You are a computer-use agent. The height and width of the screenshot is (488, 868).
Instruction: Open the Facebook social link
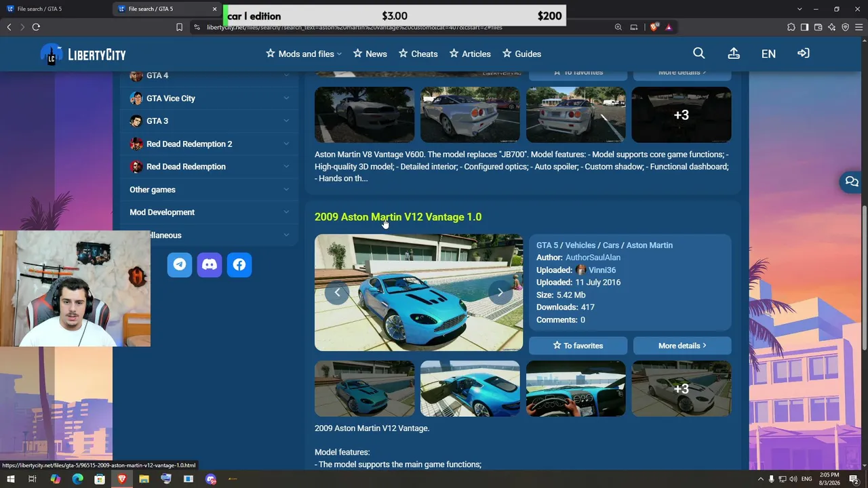coord(239,265)
